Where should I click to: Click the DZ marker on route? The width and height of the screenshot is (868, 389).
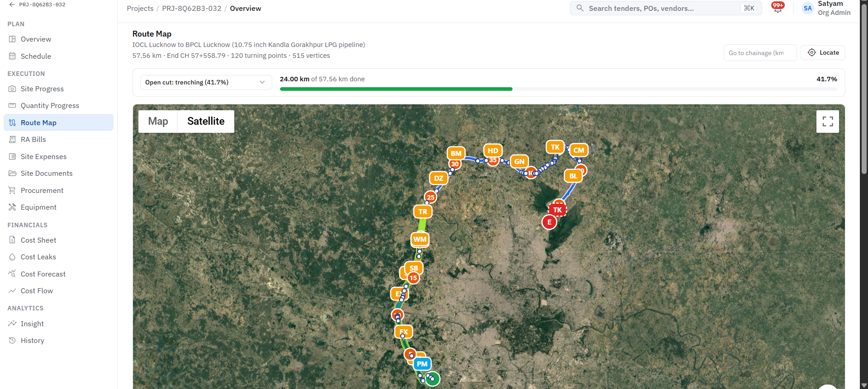click(439, 178)
